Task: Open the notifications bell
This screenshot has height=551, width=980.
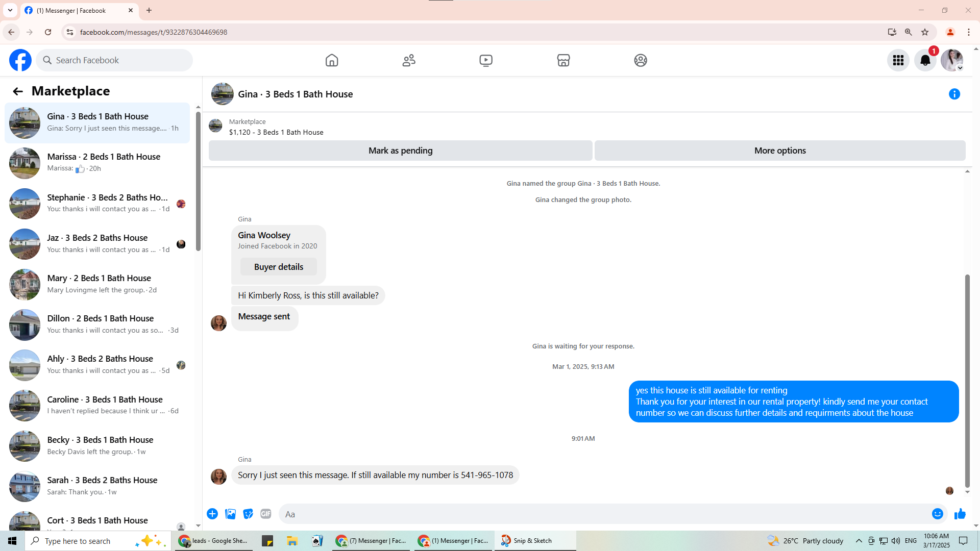Action: pyautogui.click(x=925, y=60)
